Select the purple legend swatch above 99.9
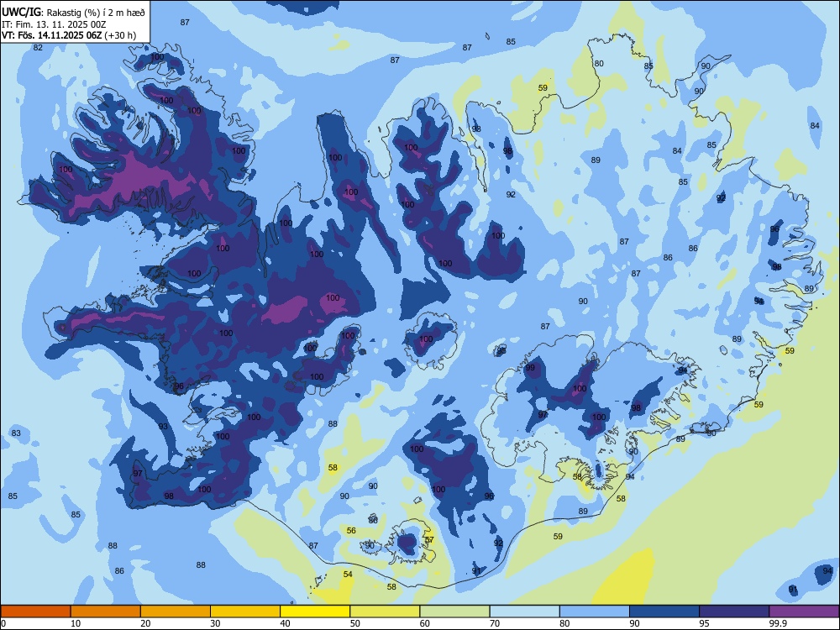Viewport: 840px width, 630px height. point(804,612)
